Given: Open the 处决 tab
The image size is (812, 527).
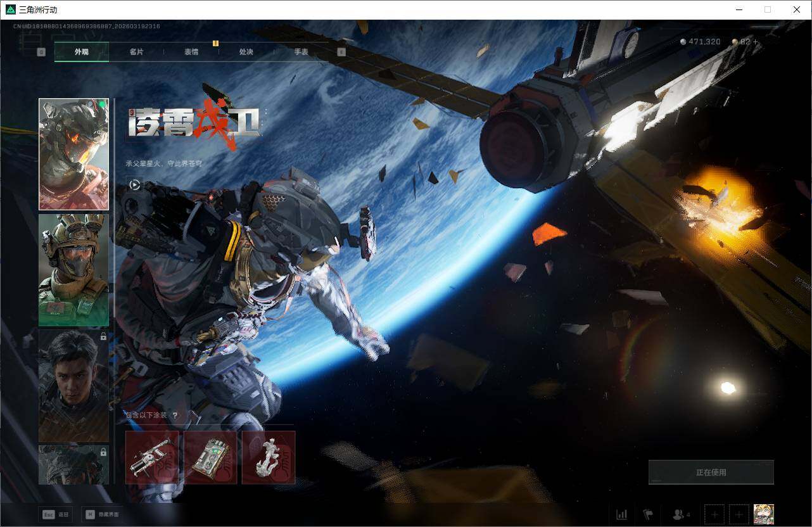Looking at the screenshot, I should (246, 52).
